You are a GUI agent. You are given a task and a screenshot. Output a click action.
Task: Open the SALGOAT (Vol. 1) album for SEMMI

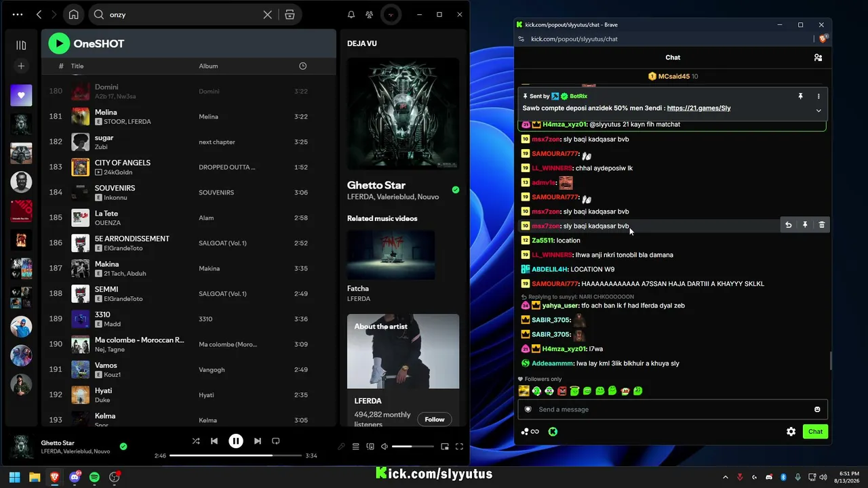(x=222, y=293)
